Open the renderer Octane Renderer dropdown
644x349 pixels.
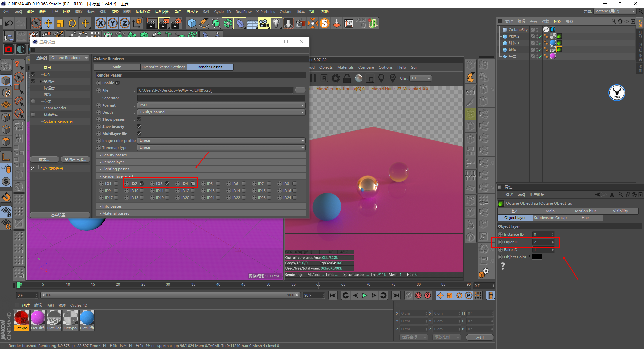click(x=69, y=58)
